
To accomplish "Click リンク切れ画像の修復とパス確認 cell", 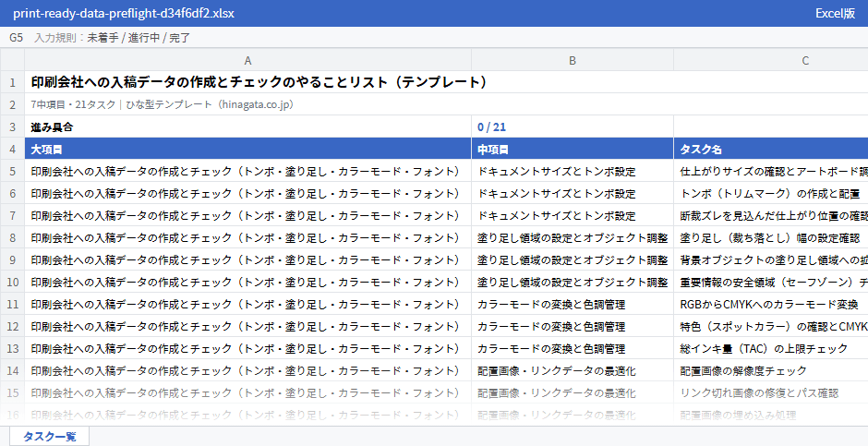I will pos(770,392).
